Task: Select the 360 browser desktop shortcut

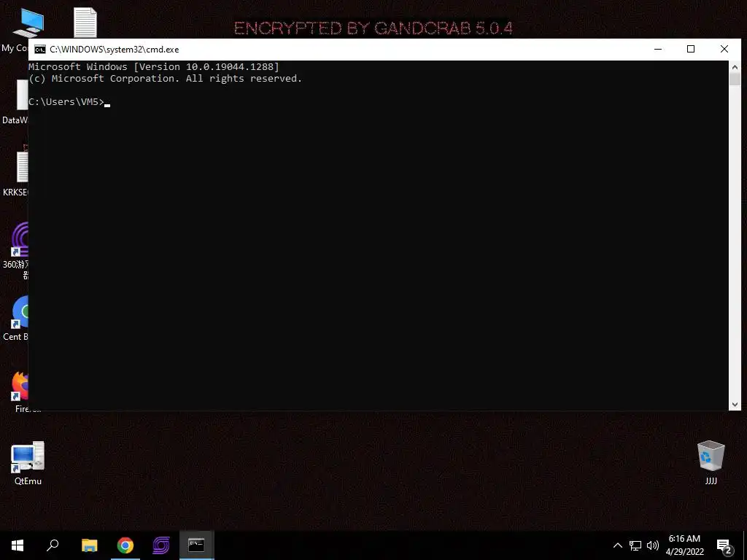Action: pos(16,250)
